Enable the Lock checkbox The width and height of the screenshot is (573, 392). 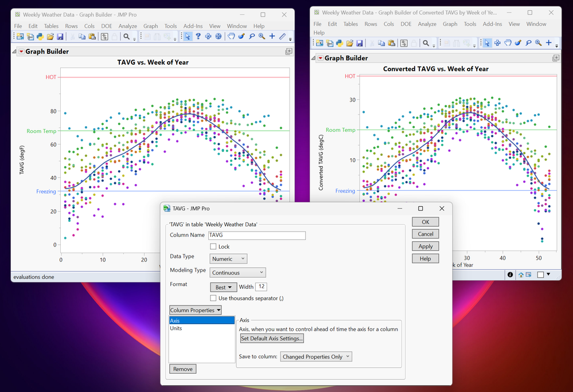214,247
